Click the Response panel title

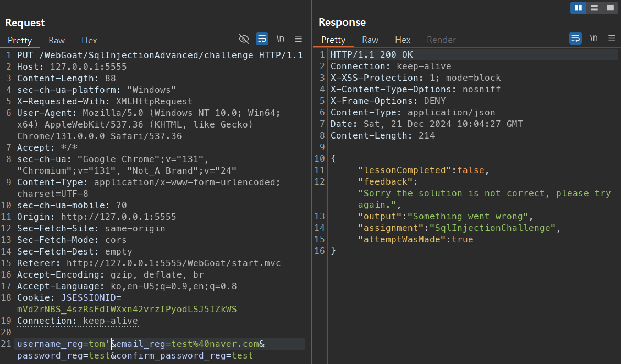[x=342, y=23]
